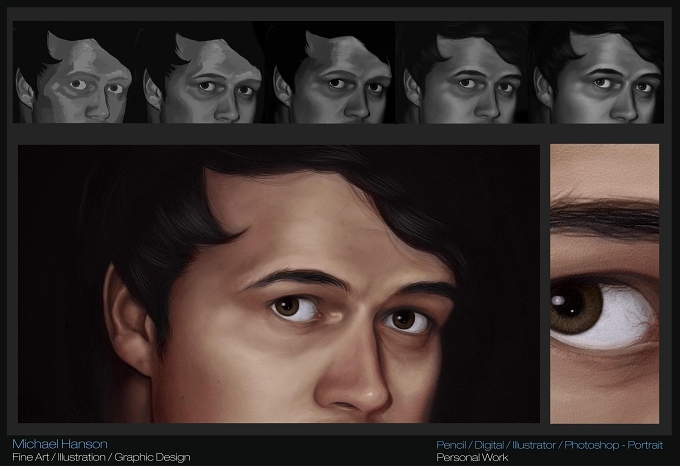680x466 pixels.
Task: Open the third grayscale progress portrait thumbnail
Action: [330, 72]
